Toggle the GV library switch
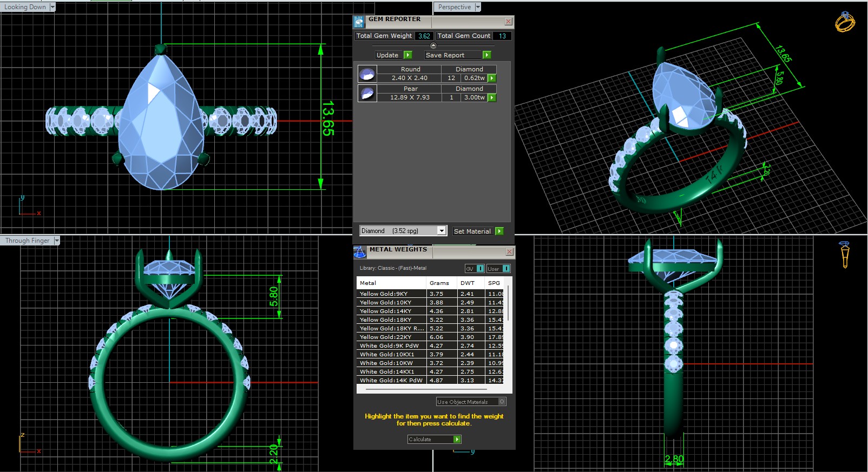 pos(480,269)
